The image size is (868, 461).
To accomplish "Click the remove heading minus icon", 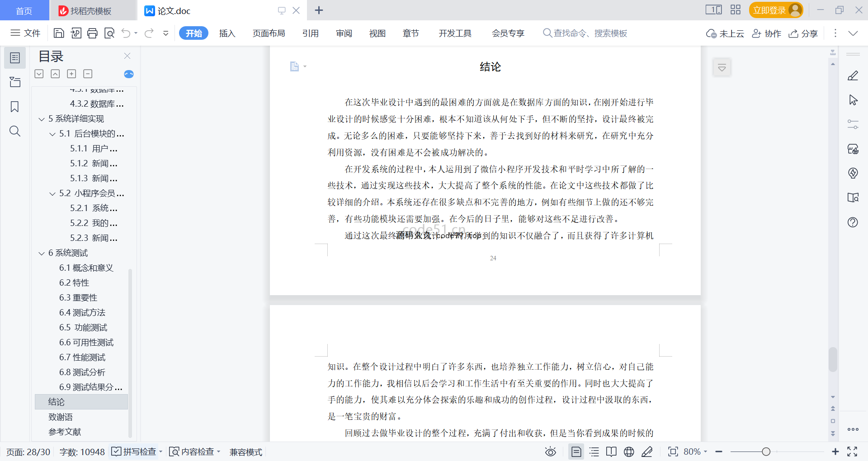I will [x=88, y=74].
